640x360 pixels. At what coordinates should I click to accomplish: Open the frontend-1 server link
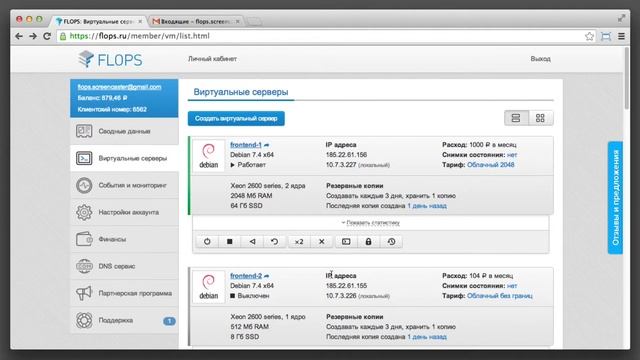pos(246,145)
